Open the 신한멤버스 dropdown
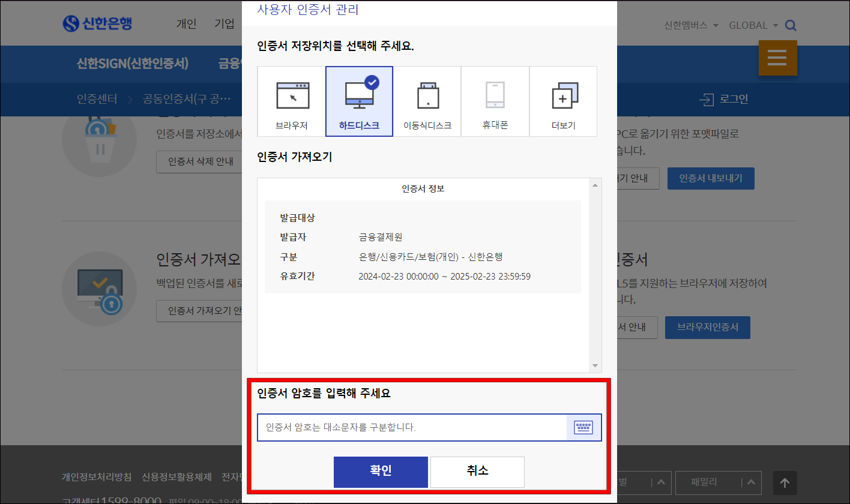 pos(690,25)
